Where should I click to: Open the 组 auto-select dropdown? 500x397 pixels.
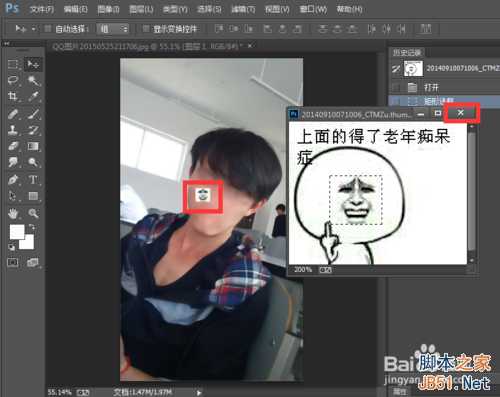[x=113, y=29]
